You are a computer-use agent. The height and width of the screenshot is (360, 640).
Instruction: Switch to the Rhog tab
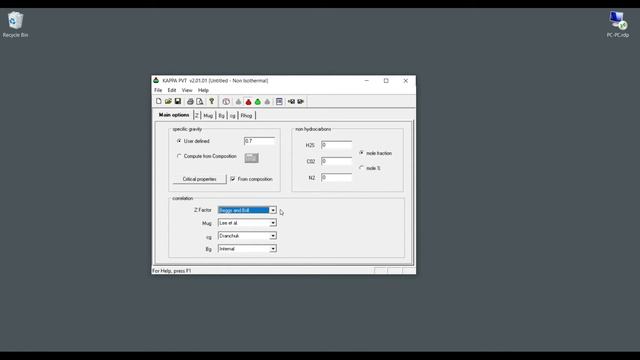[247, 116]
